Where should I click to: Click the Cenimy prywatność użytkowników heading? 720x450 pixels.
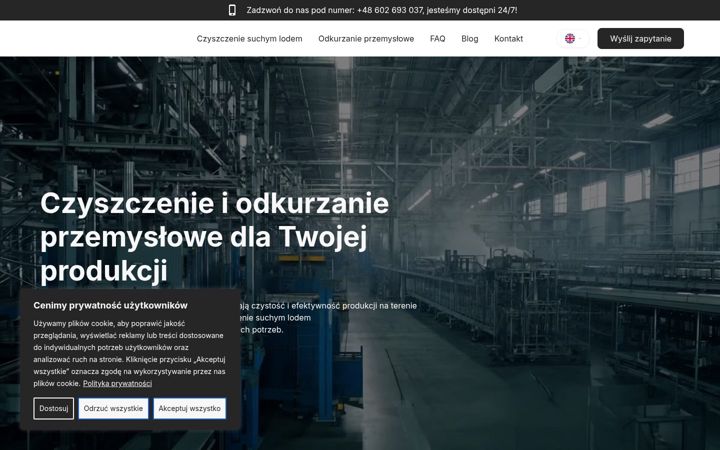110,305
